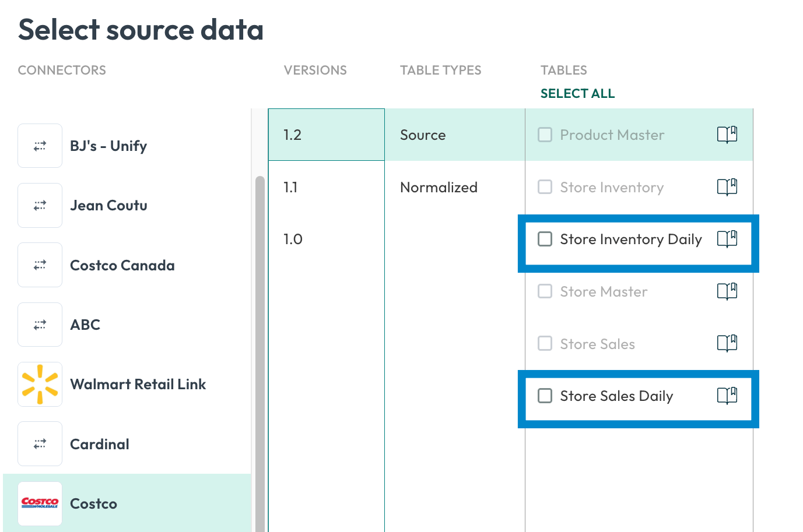Image resolution: width=803 pixels, height=532 pixels.
Task: Click the Store Inventory Daily label
Action: [631, 239]
